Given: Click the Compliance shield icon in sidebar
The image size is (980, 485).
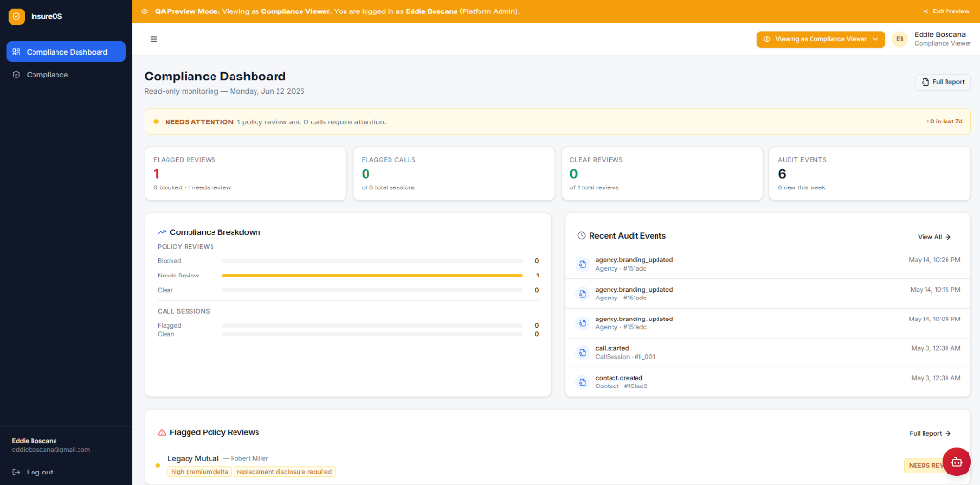Looking at the screenshot, I should pyautogui.click(x=17, y=75).
